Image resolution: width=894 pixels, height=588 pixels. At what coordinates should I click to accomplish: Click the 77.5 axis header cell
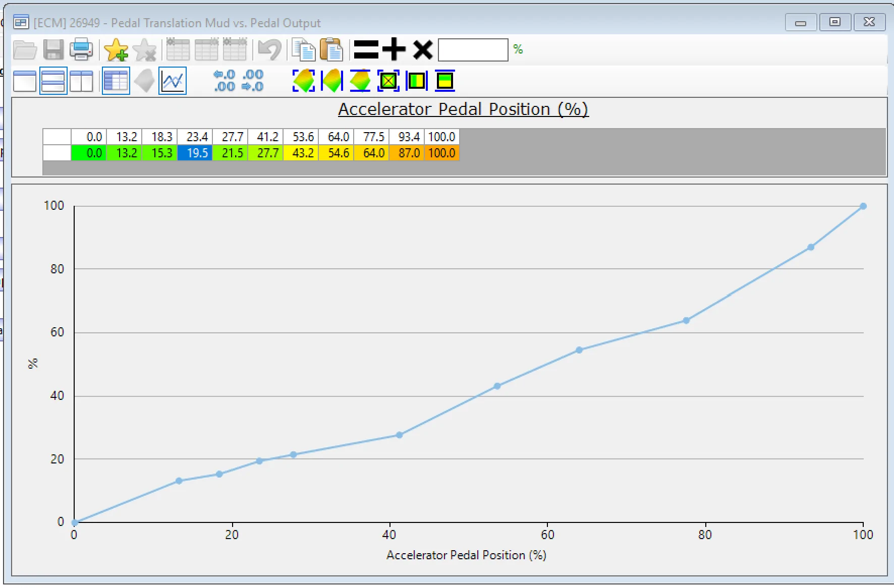pos(371,137)
